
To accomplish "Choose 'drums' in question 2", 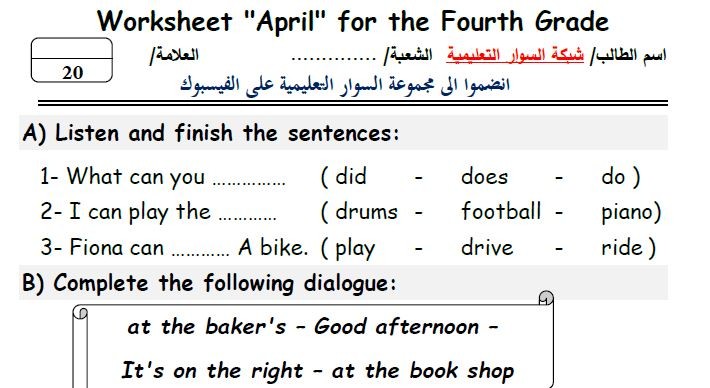I will coord(366,211).
